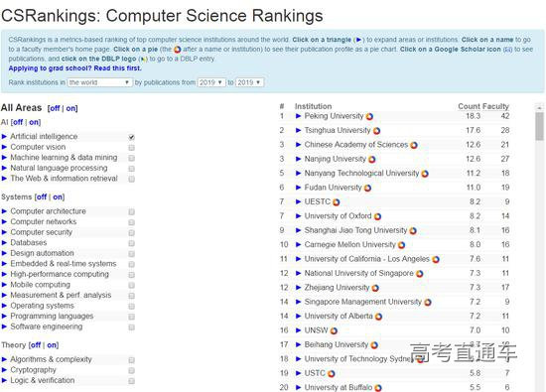Show Zhejiang University pie chart icon
Image resolution: width=546 pixels, height=392 pixels.
pos(375,288)
